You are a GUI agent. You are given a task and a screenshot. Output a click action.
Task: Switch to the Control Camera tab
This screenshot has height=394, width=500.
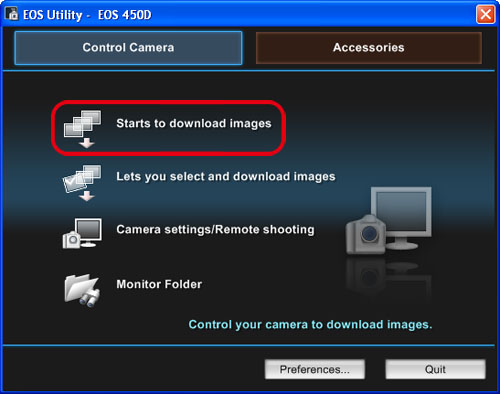pos(128,48)
